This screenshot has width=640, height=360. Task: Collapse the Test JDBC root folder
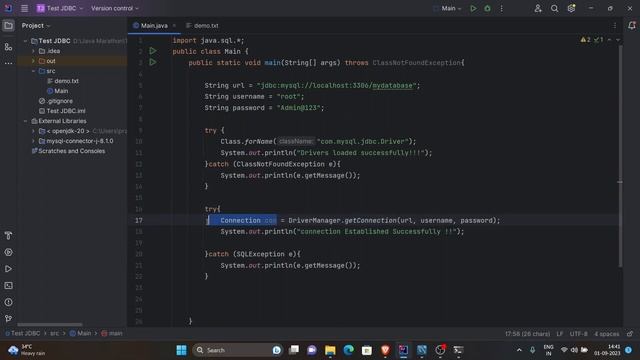click(x=26, y=41)
